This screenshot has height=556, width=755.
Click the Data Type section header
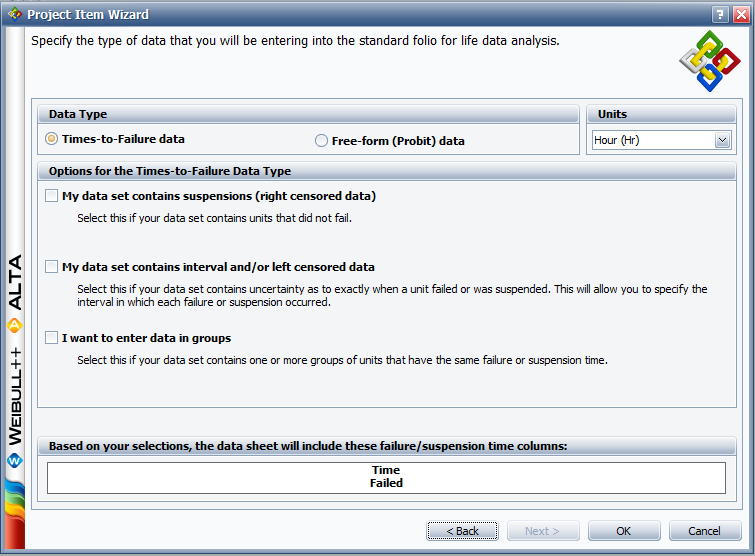click(308, 114)
